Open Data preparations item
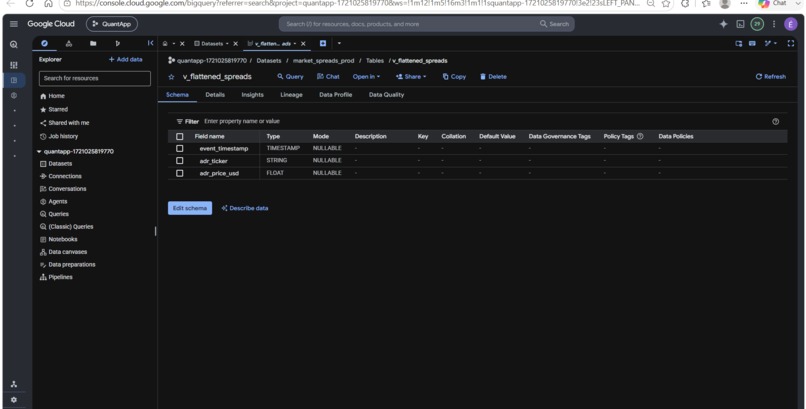Screen dimensions: 806x409 coord(67,265)
